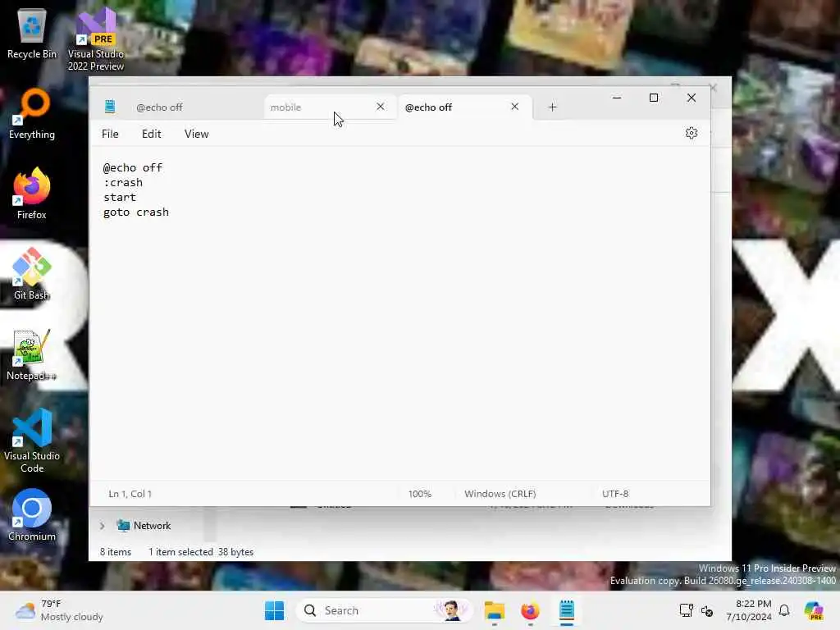Open the Git Bash desktop shortcut

[x=32, y=274]
